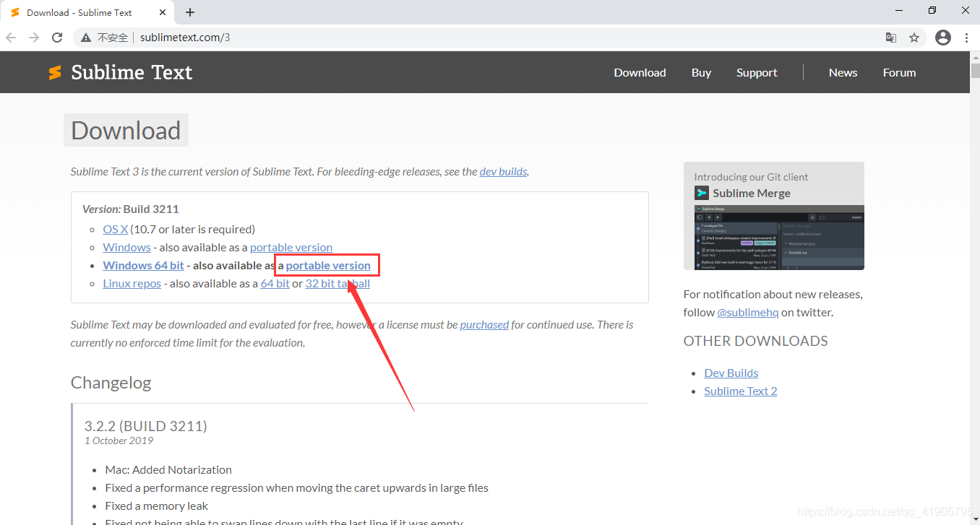The width and height of the screenshot is (980, 525).
Task: Open the purchased license link
Action: [x=484, y=325]
